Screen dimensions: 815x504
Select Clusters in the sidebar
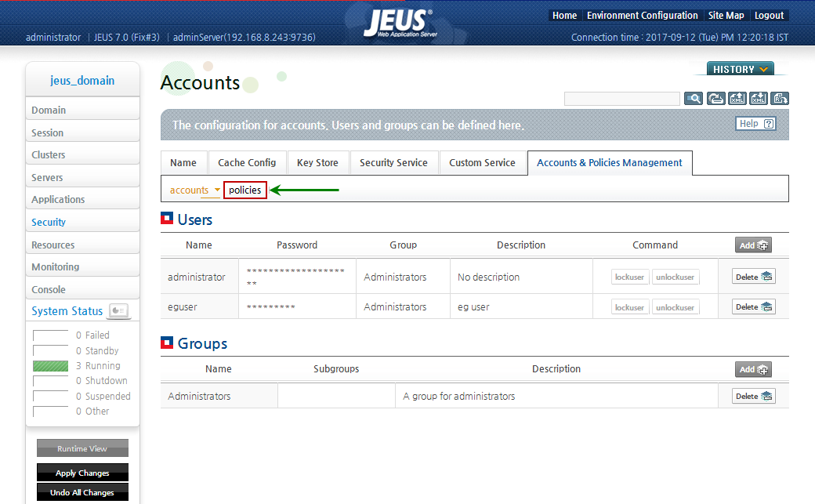[82, 154]
